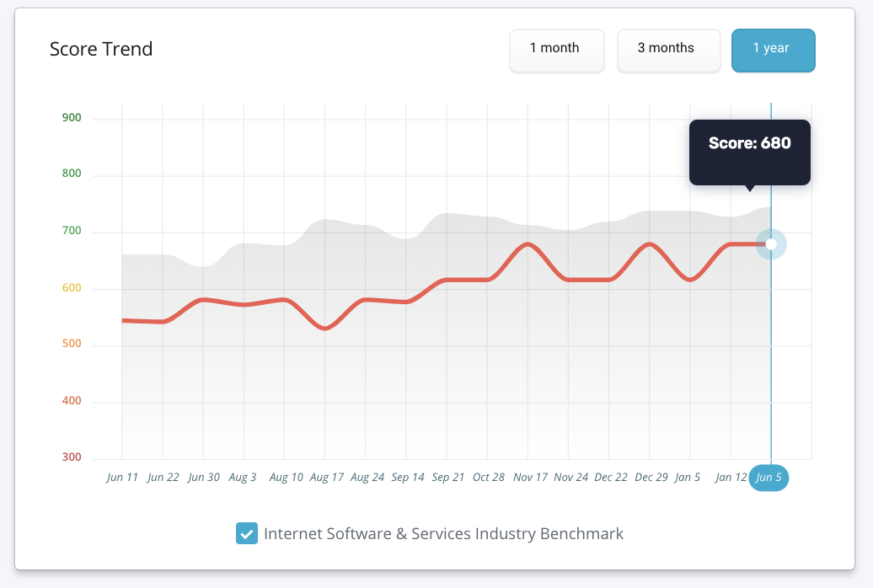Click the 900 y-axis label
The height and width of the screenshot is (588, 873).
[72, 118]
